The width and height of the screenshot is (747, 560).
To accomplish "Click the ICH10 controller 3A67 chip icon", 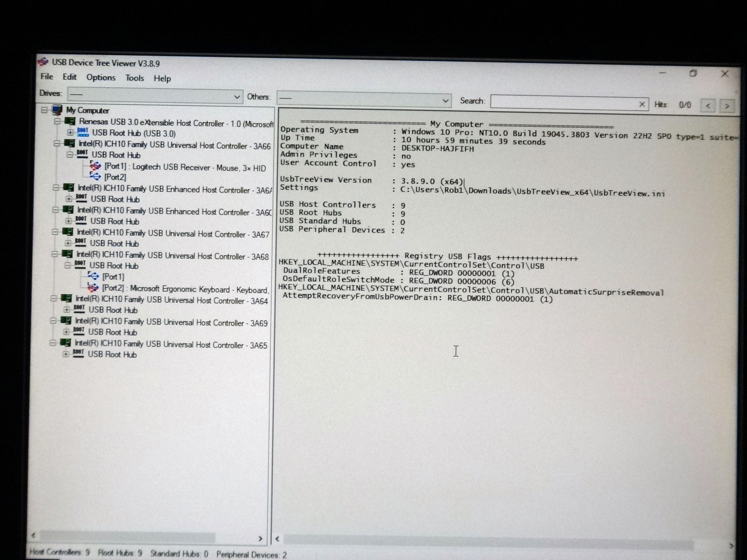I will point(67,232).
